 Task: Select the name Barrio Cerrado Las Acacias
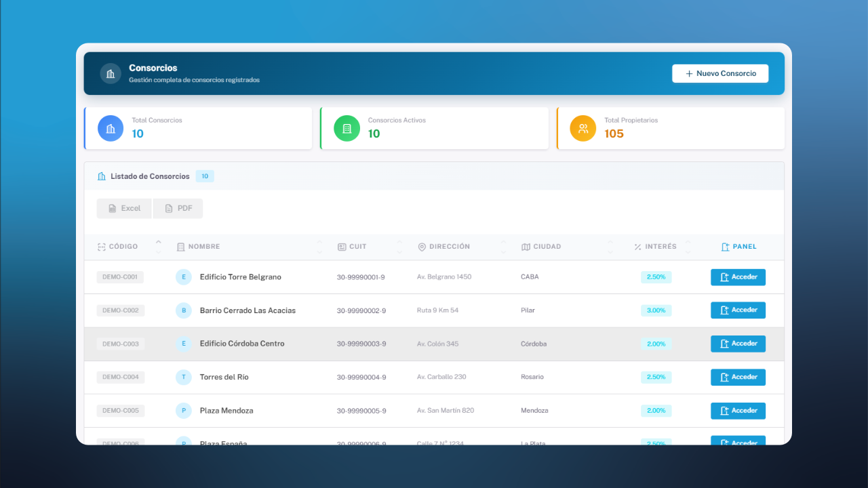pos(248,310)
